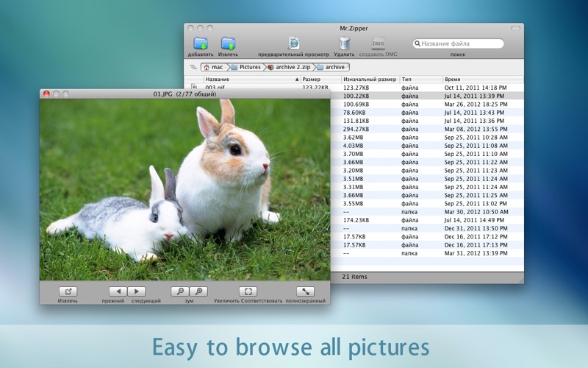Select папка row dated Dec 31, 2011

coord(427,228)
